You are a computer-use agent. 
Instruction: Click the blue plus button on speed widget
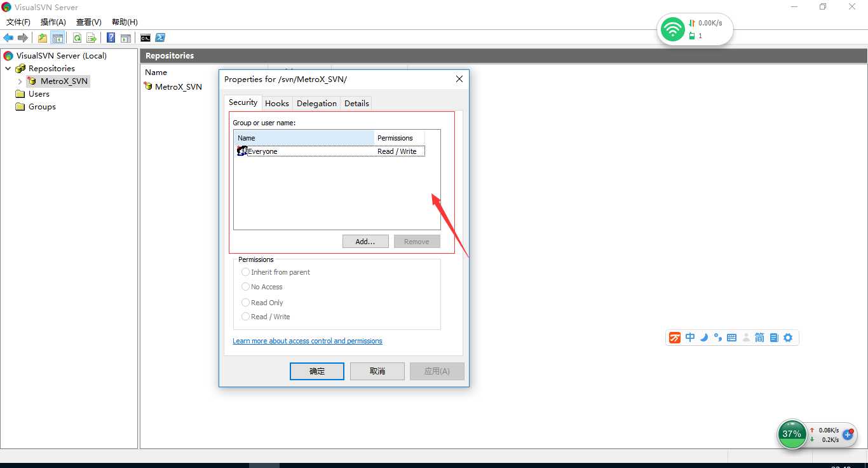point(848,434)
